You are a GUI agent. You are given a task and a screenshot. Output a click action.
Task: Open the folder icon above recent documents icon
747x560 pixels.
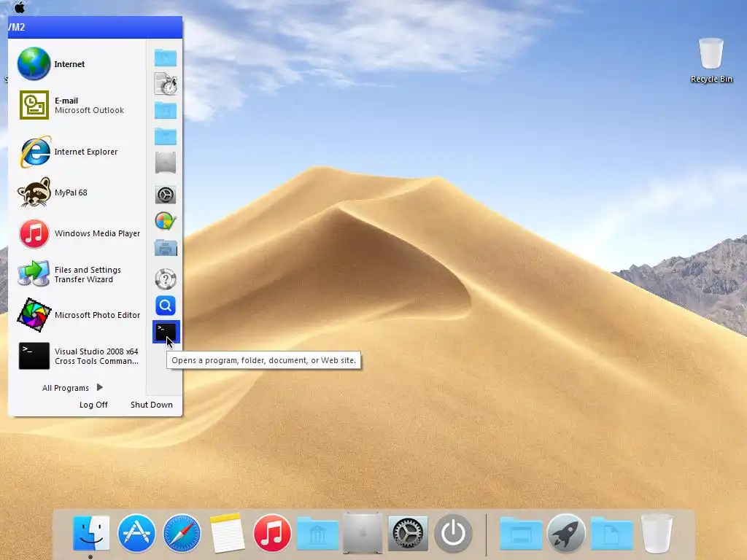click(x=166, y=58)
